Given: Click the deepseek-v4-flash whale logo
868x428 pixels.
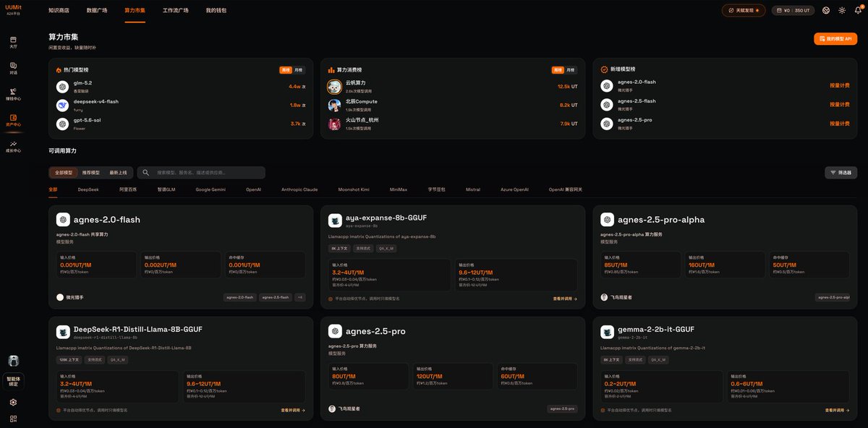Looking at the screenshot, I should pyautogui.click(x=62, y=105).
